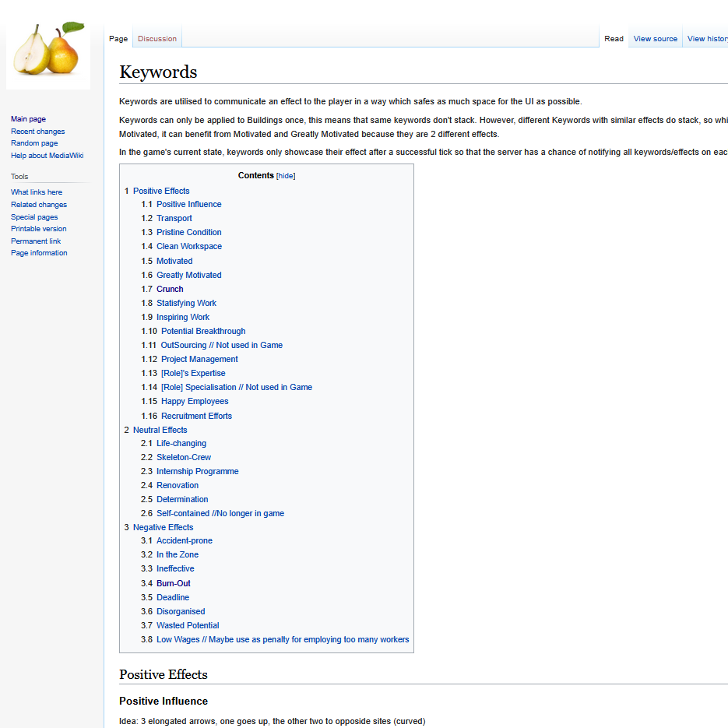The image size is (728, 728).
Task: Jump to Disorganised entry
Action: [x=181, y=611]
